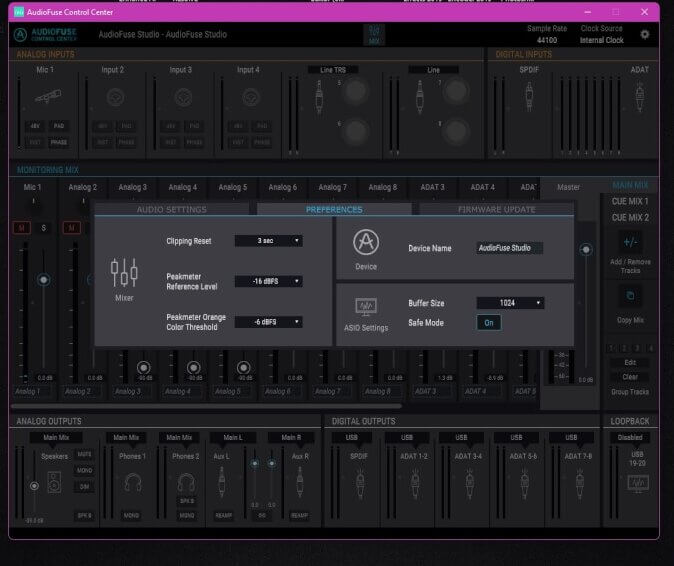Click the Add / Remove Tracks +/- icon
Image resolution: width=674 pixels, height=566 pixels.
pyautogui.click(x=630, y=242)
